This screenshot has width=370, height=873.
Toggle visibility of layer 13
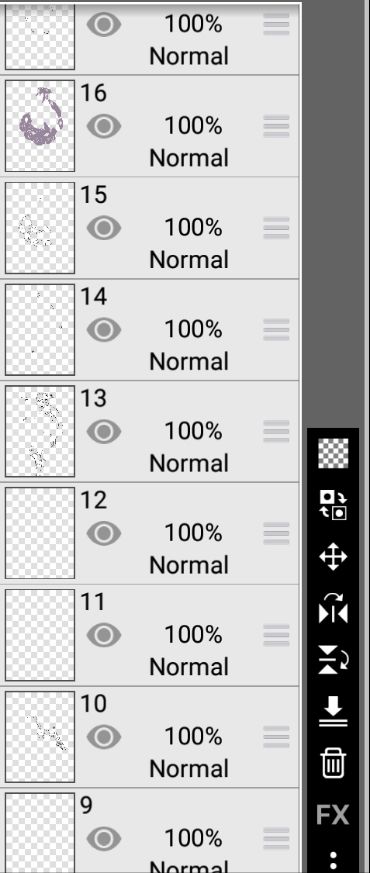click(103, 431)
